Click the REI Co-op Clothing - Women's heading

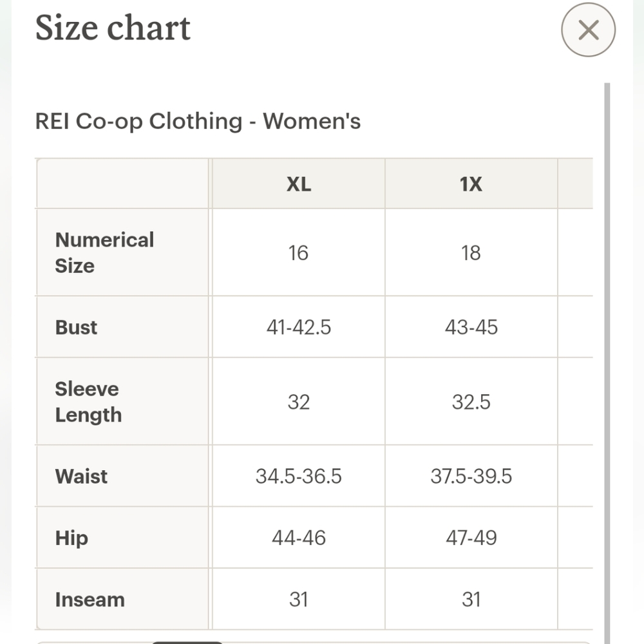(x=198, y=121)
